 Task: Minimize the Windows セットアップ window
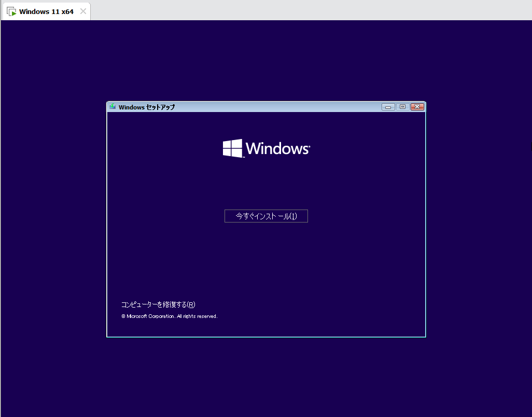[388, 107]
